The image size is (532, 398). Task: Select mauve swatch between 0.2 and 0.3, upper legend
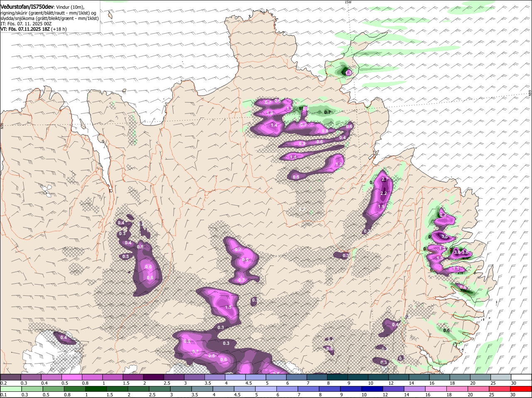pyautogui.click(x=11, y=377)
